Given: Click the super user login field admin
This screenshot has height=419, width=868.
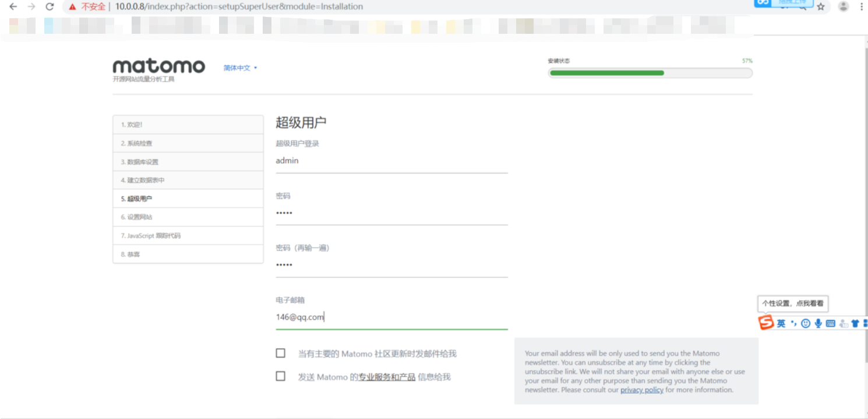Looking at the screenshot, I should [x=391, y=161].
